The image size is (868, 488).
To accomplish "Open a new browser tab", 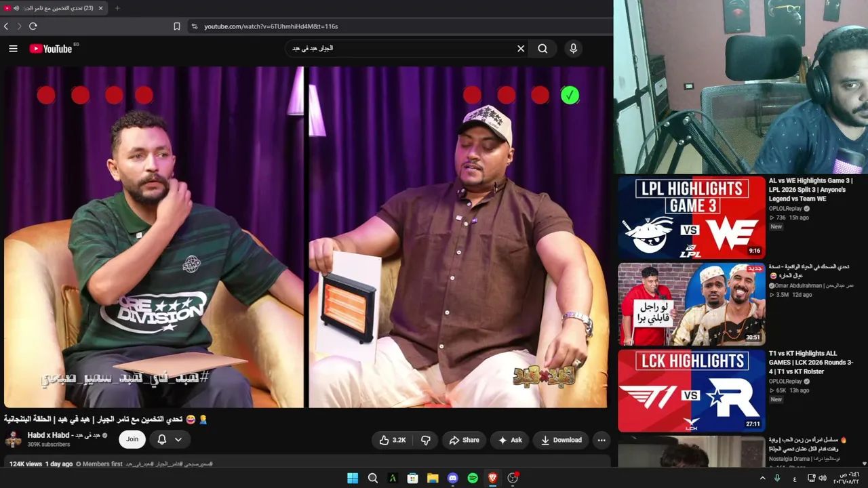I will point(117,8).
